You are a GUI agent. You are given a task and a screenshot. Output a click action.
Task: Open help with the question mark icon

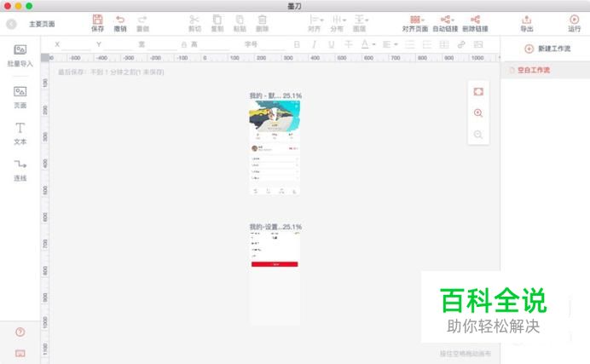point(20,332)
